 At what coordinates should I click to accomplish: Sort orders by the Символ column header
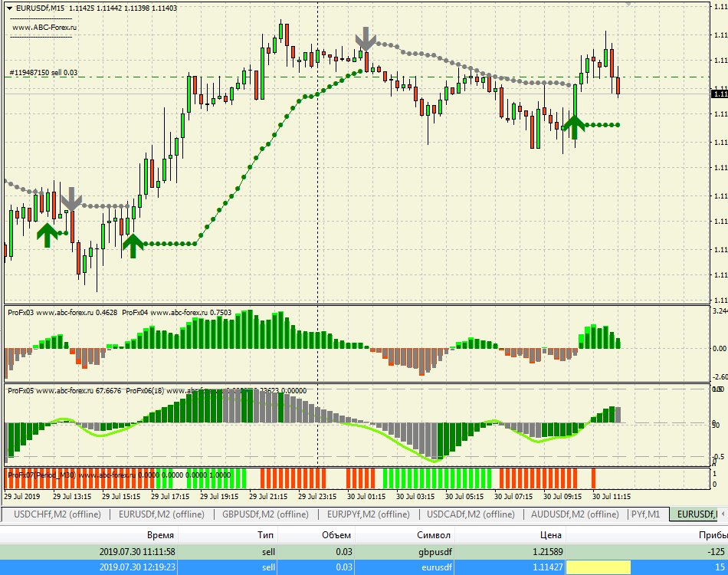click(434, 535)
